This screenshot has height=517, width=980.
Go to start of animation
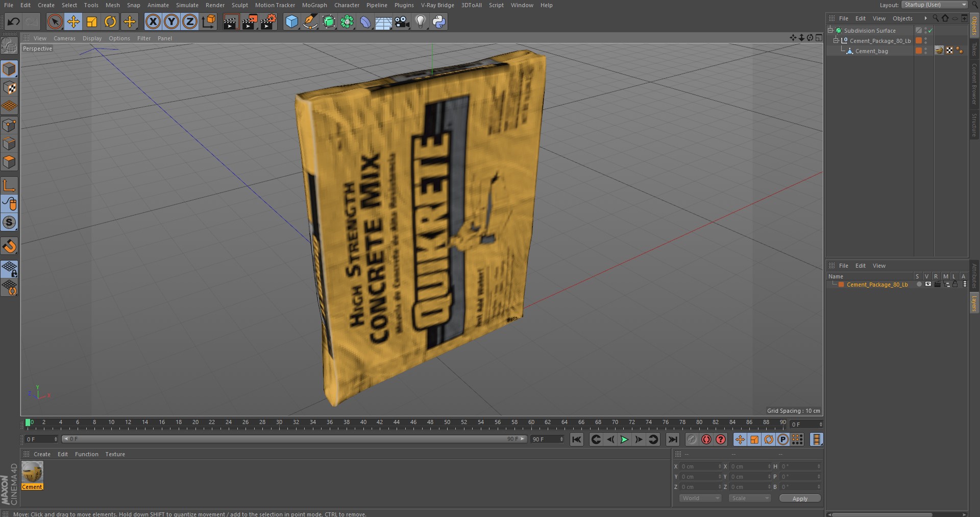(x=577, y=439)
